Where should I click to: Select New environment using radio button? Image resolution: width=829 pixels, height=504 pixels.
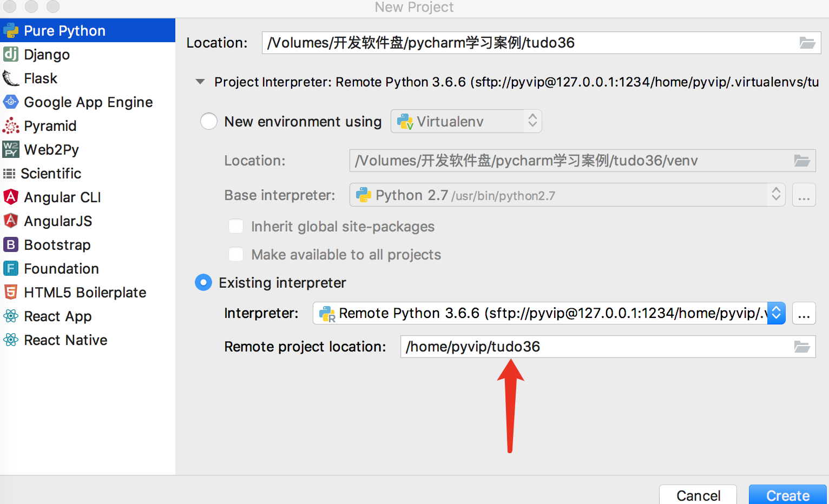(209, 121)
